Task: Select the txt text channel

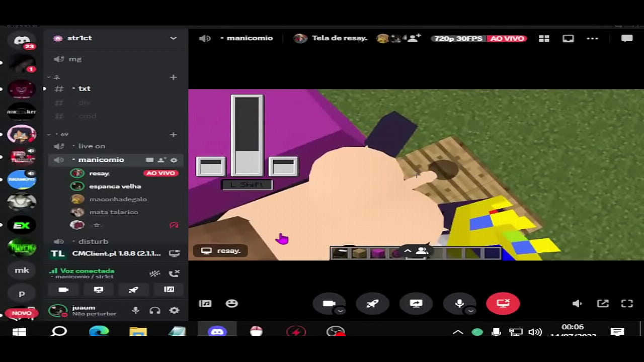Action: (84, 88)
